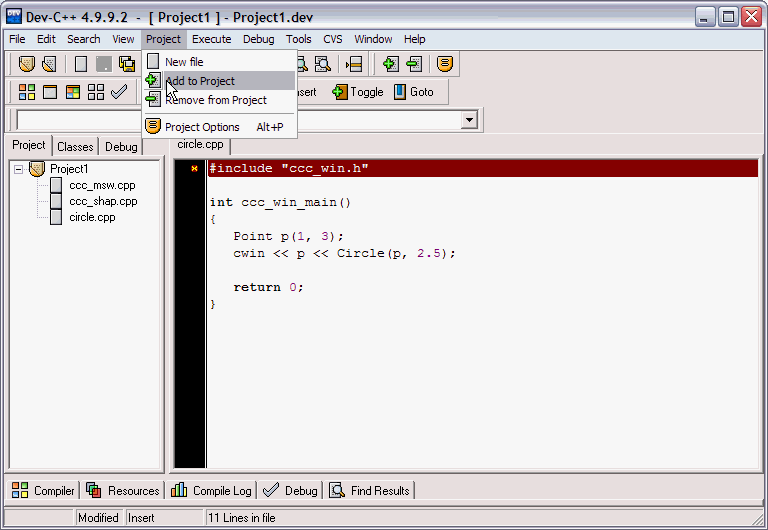Click the error marker in the editor gutter
Image resolution: width=768 pixels, height=530 pixels.
click(x=194, y=169)
